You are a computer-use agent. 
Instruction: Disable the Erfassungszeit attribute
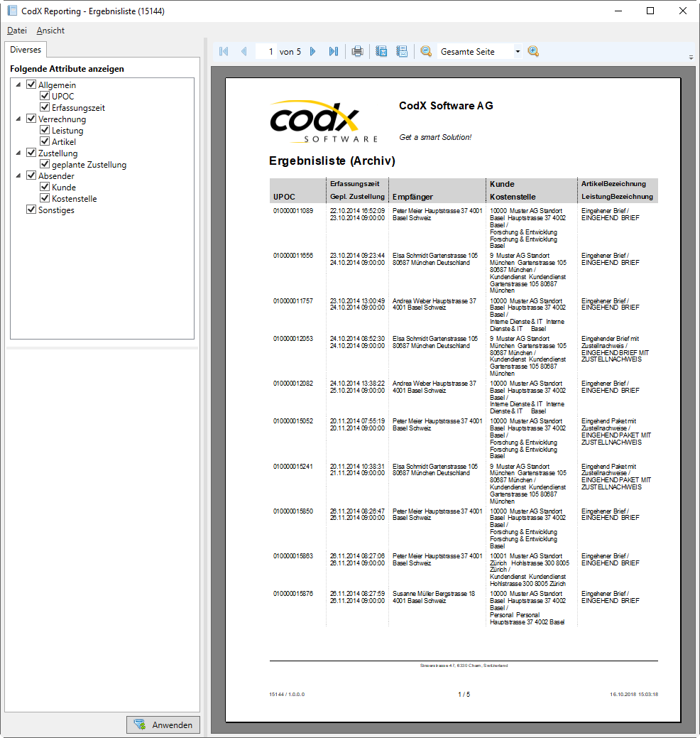click(x=45, y=107)
